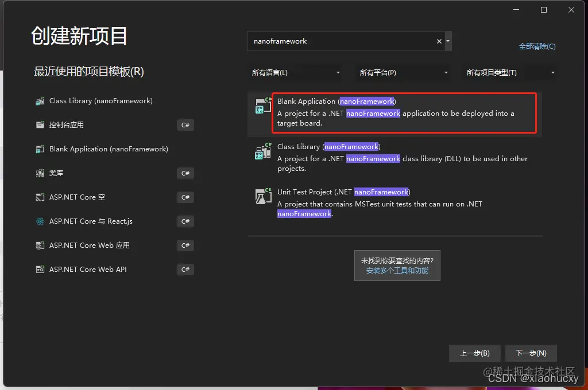Click the ASP.NET Core 空 template icon
The height and width of the screenshot is (390, 588).
point(40,197)
